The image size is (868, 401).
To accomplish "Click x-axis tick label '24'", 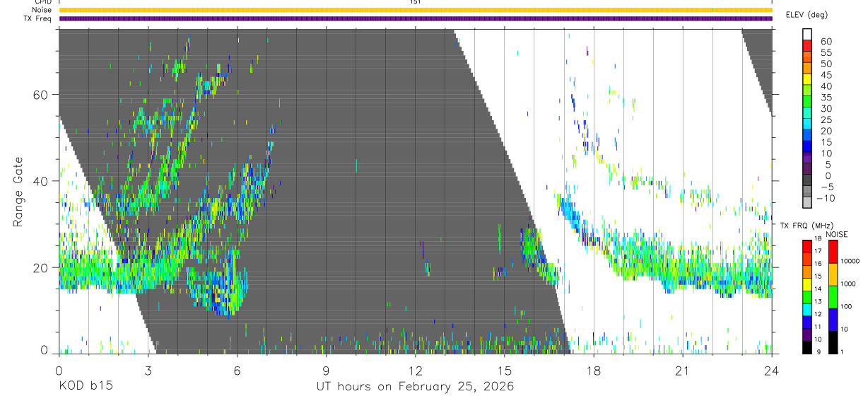I will pos(772,371).
